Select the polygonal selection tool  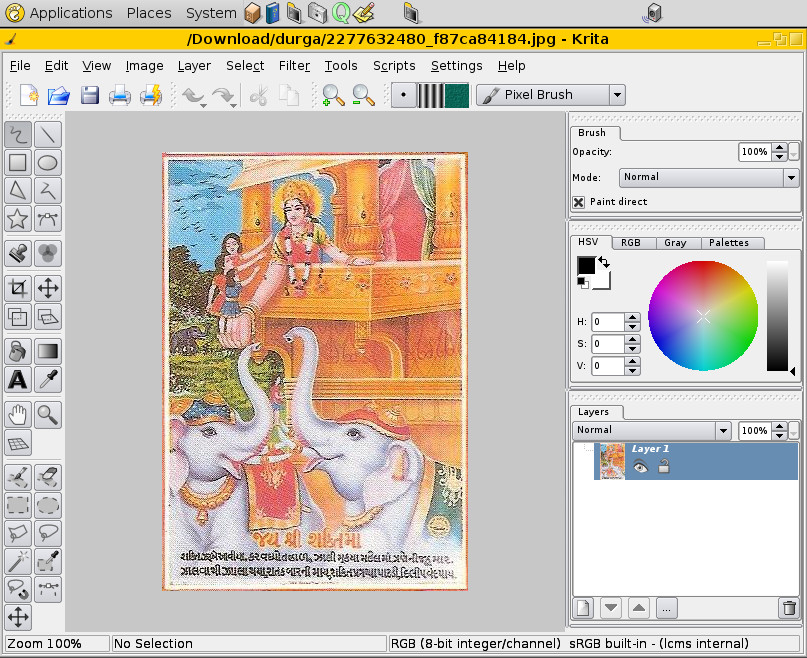coord(18,533)
